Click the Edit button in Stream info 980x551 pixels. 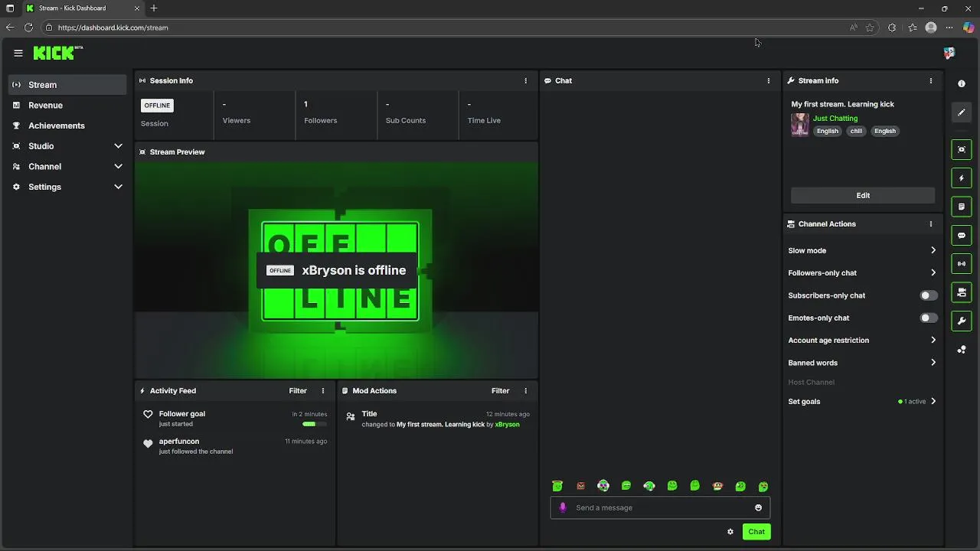pyautogui.click(x=863, y=195)
